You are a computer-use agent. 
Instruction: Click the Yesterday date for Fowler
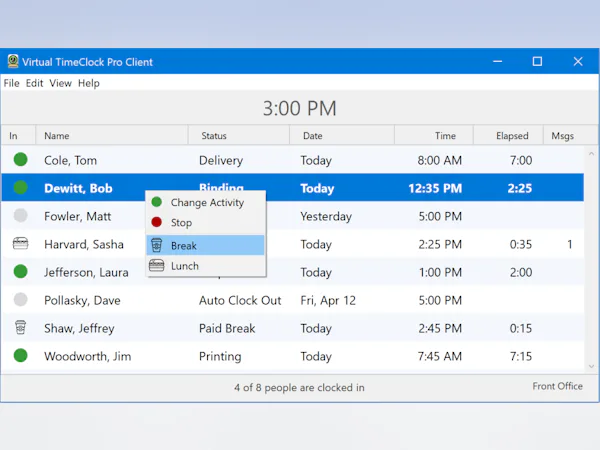[326, 216]
